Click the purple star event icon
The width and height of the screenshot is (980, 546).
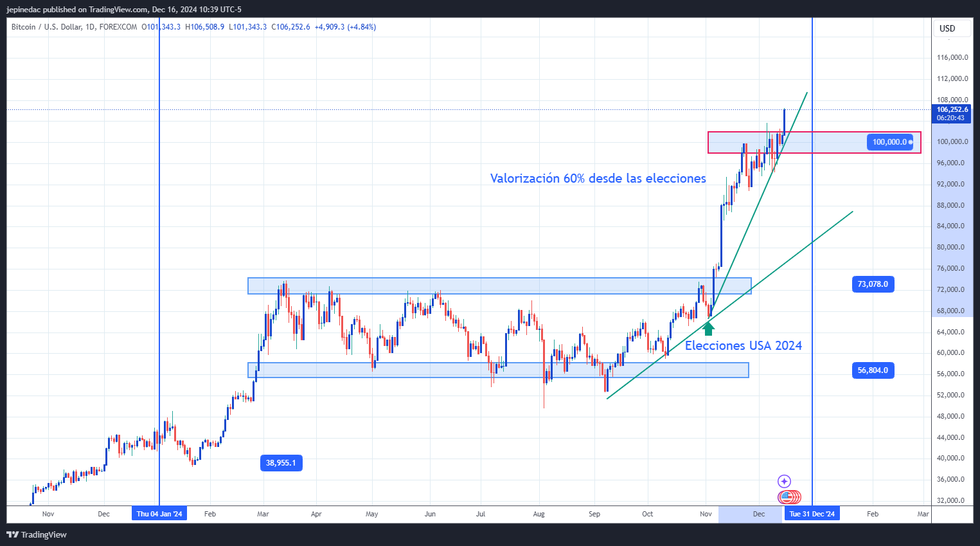click(x=784, y=481)
